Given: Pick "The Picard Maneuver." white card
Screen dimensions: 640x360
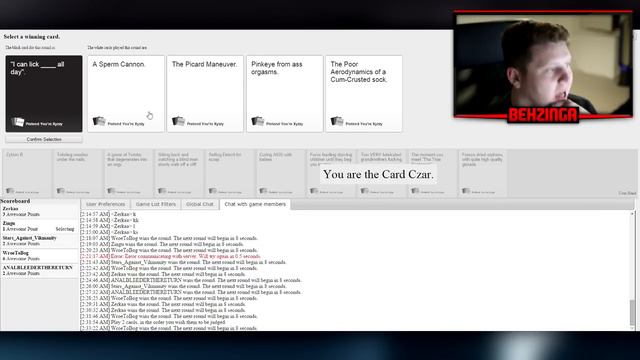Looking at the screenshot, I should click(x=205, y=93).
